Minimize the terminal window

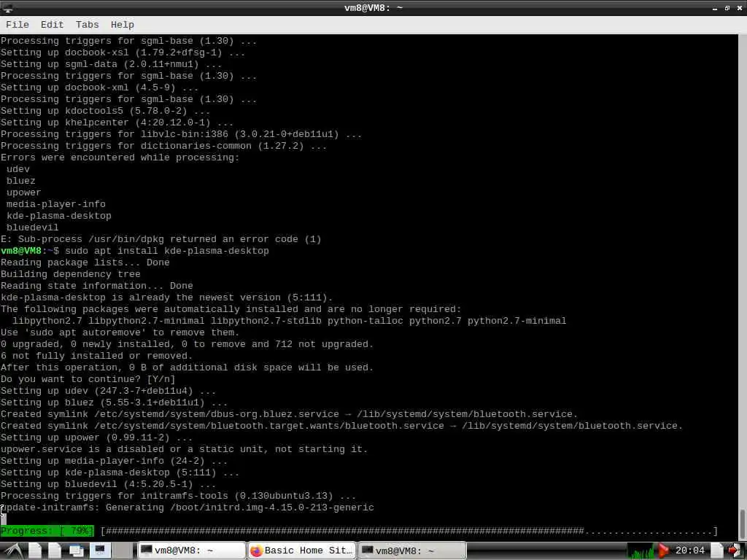(x=715, y=8)
